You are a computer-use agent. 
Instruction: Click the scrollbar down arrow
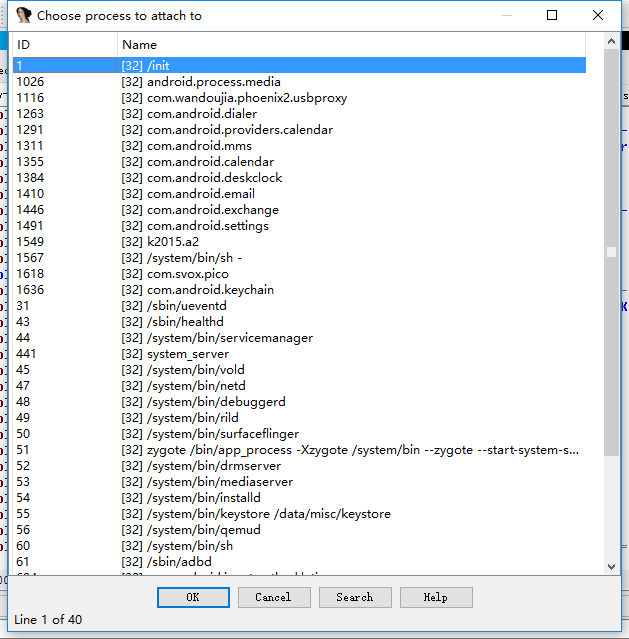[x=611, y=567]
